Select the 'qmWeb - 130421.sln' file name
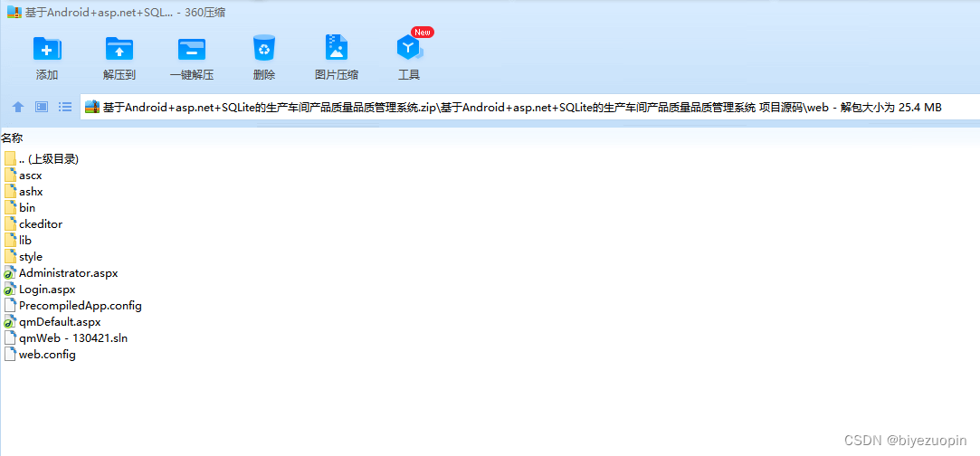 [x=74, y=338]
